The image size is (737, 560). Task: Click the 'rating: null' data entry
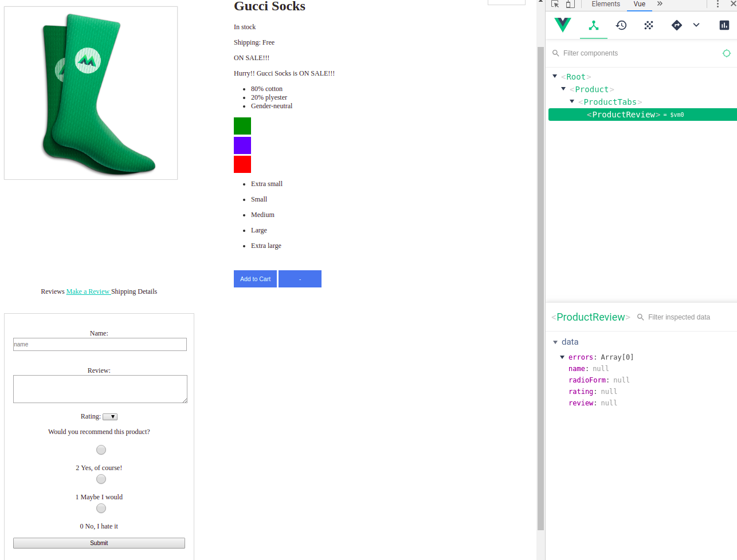tap(593, 392)
